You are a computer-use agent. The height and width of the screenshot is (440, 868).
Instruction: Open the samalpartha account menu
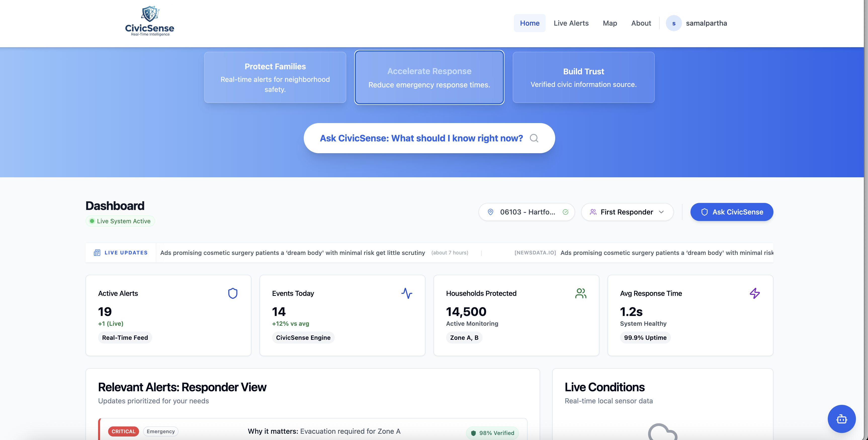tap(706, 23)
